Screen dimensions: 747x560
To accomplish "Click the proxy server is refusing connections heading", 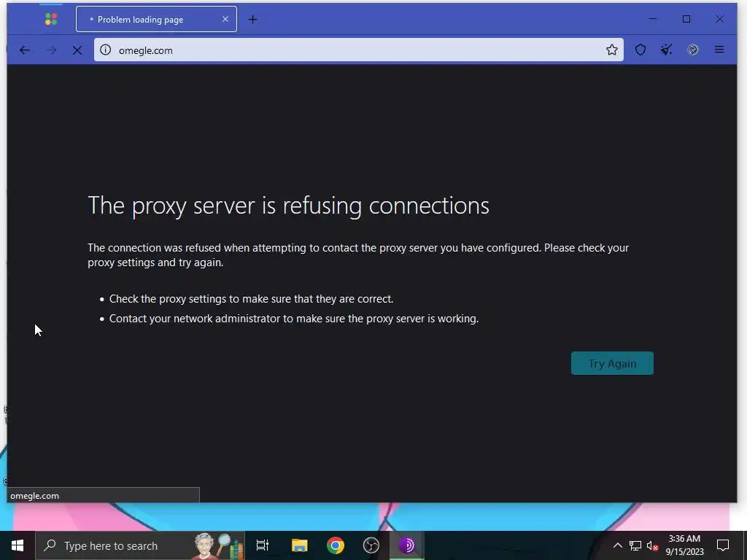I will (288, 206).
